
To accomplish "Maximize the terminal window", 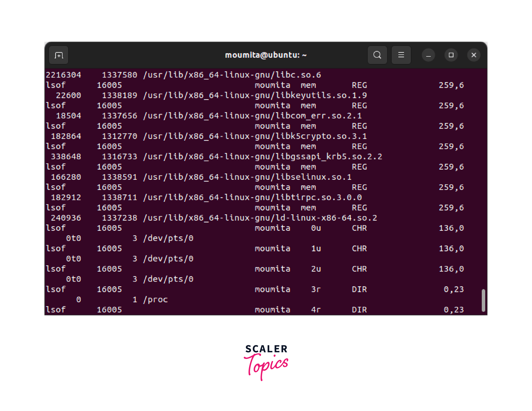I will pyautogui.click(x=451, y=55).
